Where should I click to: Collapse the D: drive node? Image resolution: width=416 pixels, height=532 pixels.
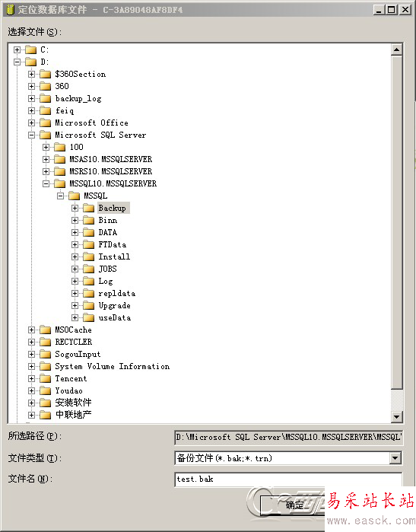click(x=17, y=62)
